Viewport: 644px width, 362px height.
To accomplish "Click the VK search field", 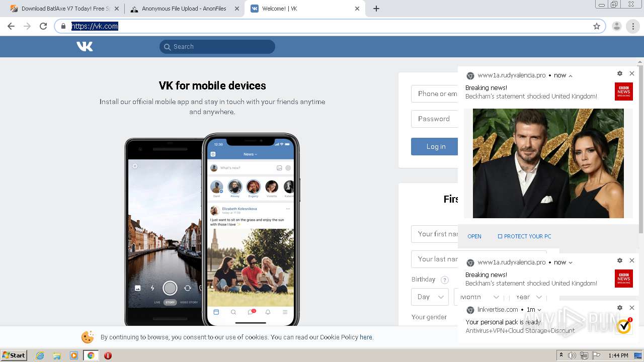I will (217, 47).
